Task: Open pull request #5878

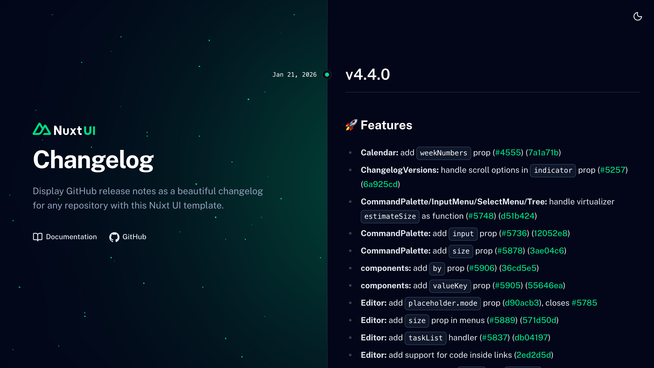Action: coord(511,251)
